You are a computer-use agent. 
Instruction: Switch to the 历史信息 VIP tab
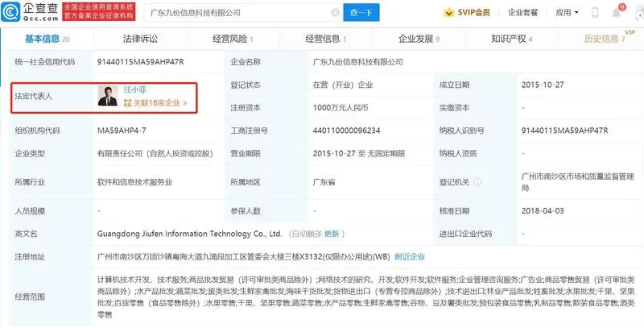coord(605,39)
